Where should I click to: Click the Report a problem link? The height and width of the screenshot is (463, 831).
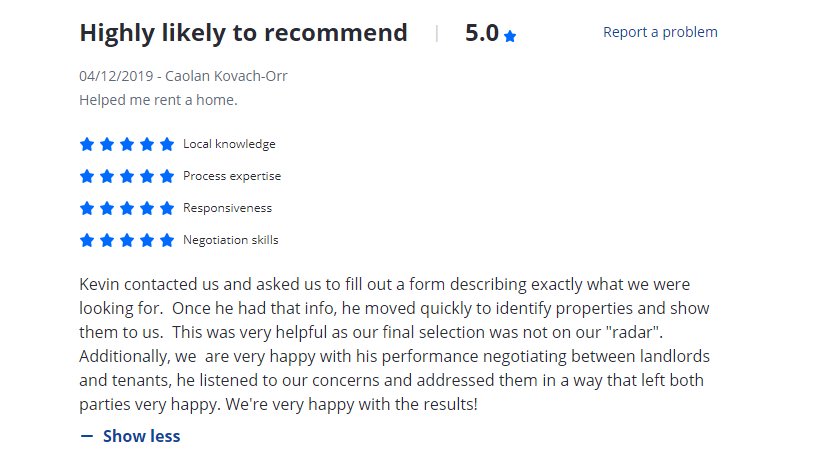click(660, 32)
